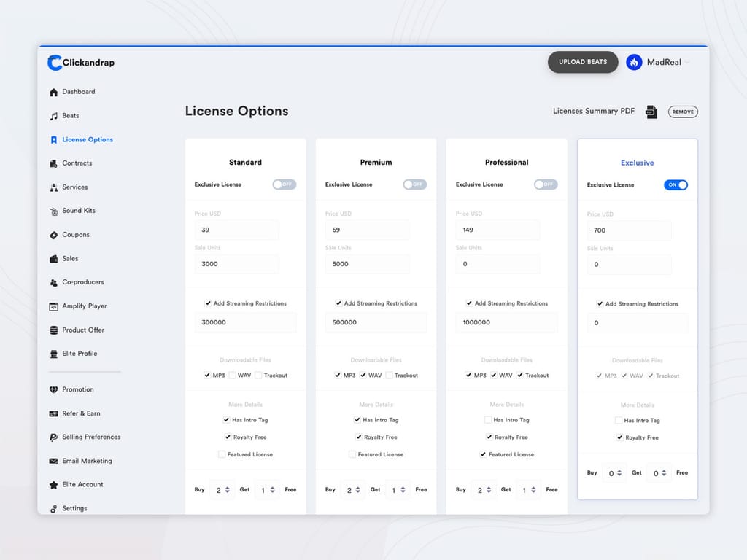Image resolution: width=747 pixels, height=560 pixels.
Task: Turn off Exclusive License on Exclusive card
Action: 676,184
